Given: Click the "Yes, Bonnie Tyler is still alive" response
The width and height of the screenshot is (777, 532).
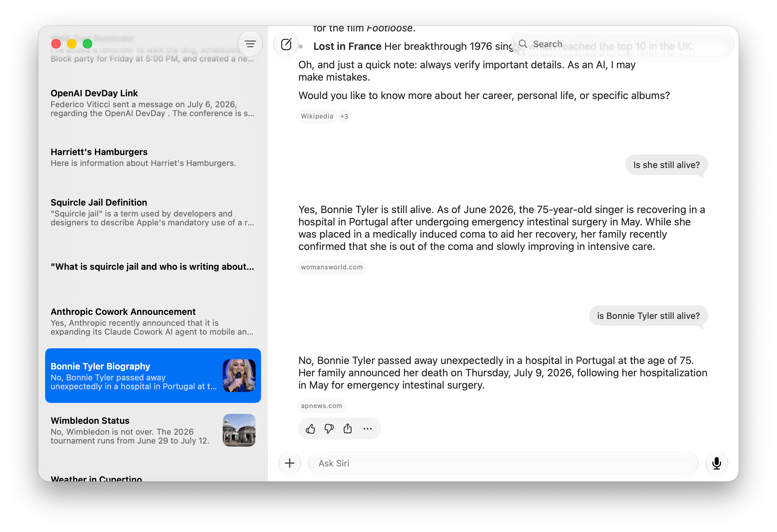Looking at the screenshot, I should [502, 228].
